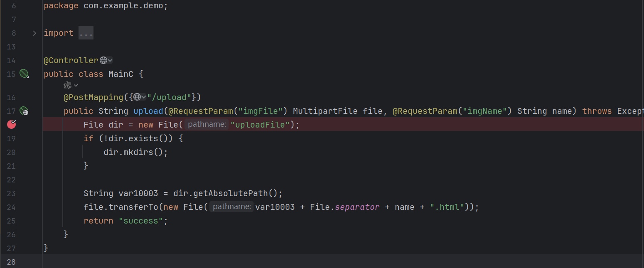
Task: Open the chevron beside the inlay icon above @PostMapping
Action: click(76, 86)
